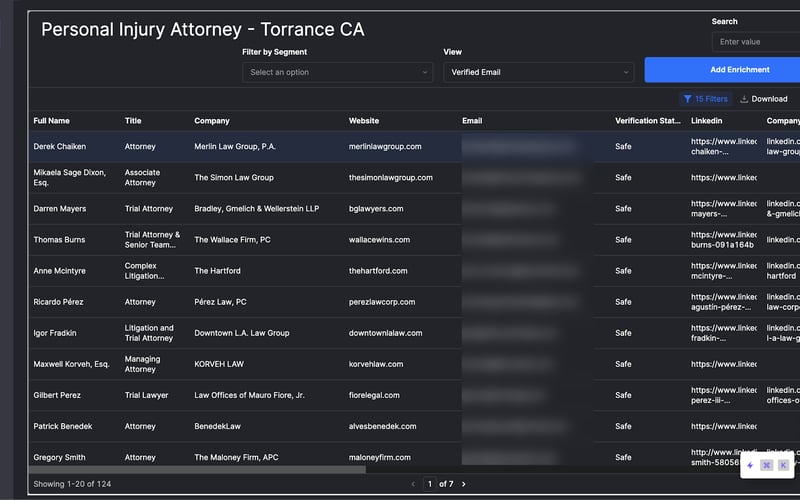
Task: Click the Company column header
Action: [211, 121]
